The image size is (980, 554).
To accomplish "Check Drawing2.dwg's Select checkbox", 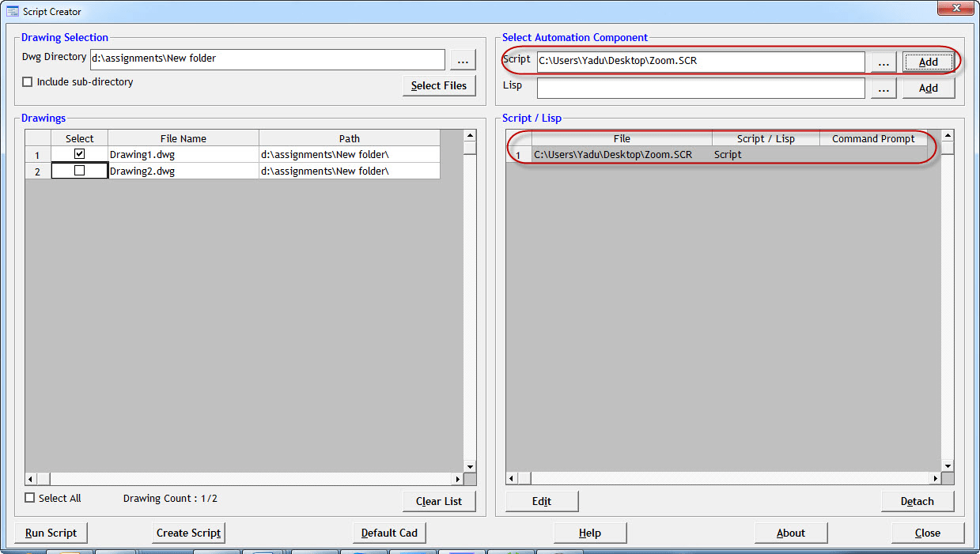I will pos(79,171).
